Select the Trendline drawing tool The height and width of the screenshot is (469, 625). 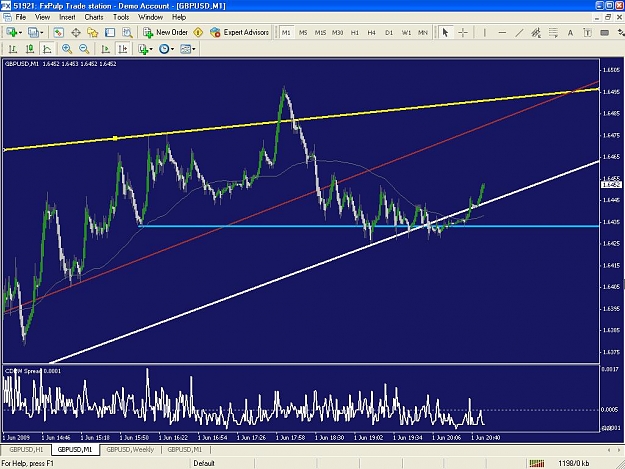pos(519,33)
